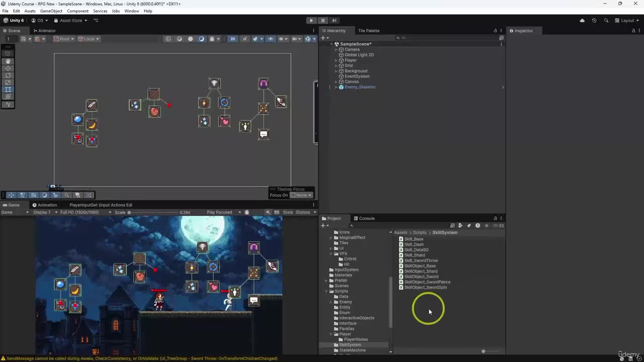This screenshot has width=644, height=362.
Task: Expand the Player object in Hierarchy
Action: pos(336,60)
